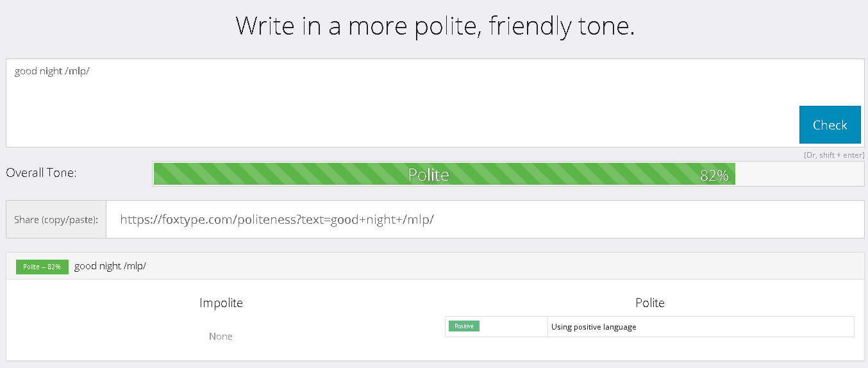The height and width of the screenshot is (368, 868).
Task: Click 'None' under the Impolite column
Action: coord(221,337)
